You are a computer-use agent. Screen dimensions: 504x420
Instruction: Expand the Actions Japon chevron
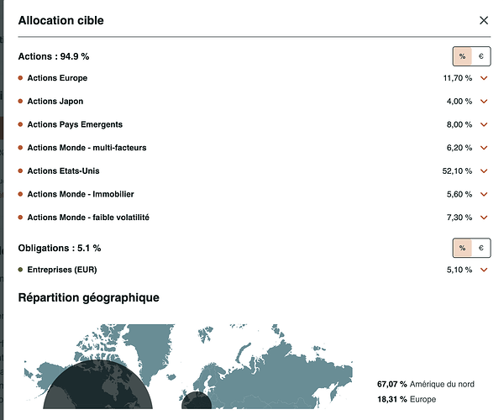click(x=484, y=102)
